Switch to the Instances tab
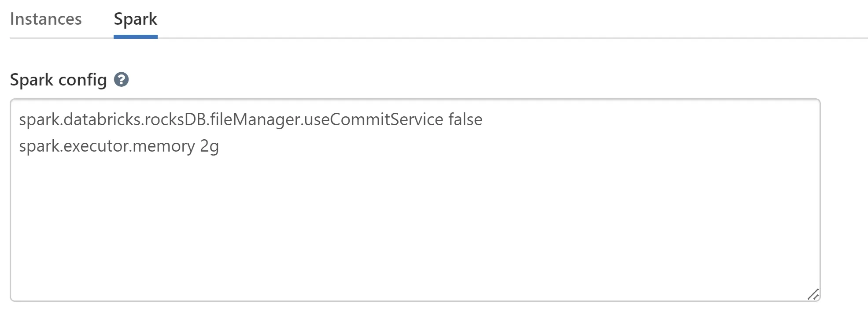Image resolution: width=868 pixels, height=323 pixels. pos(46,19)
